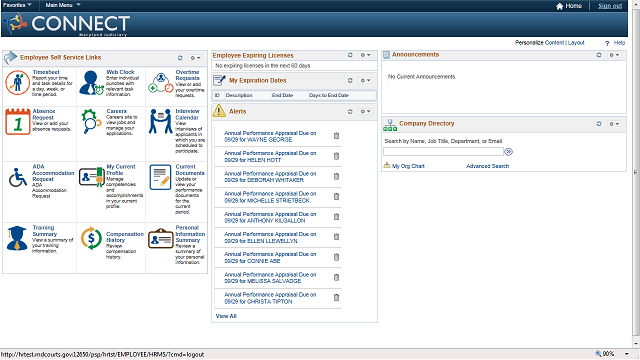Click the Days to End Date column header
The width and height of the screenshot is (640, 360).
[x=329, y=95]
